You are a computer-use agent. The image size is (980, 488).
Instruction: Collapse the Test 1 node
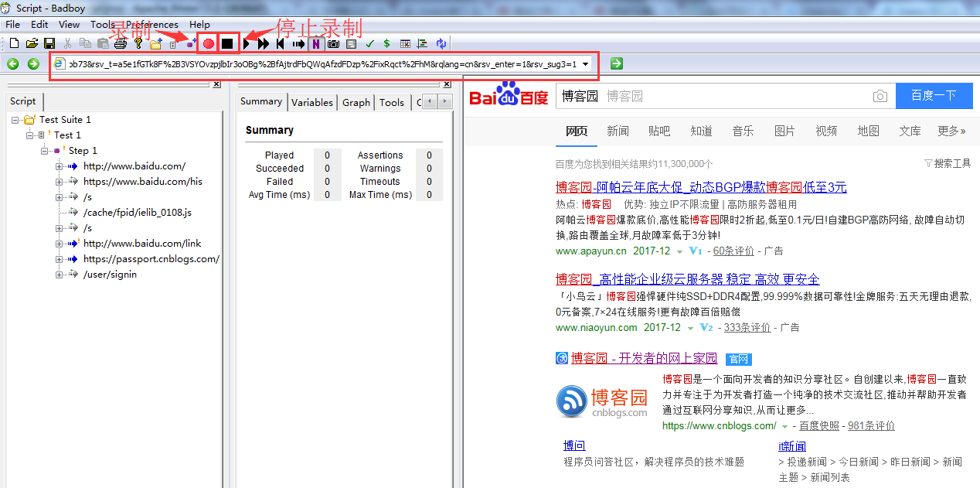coord(29,135)
